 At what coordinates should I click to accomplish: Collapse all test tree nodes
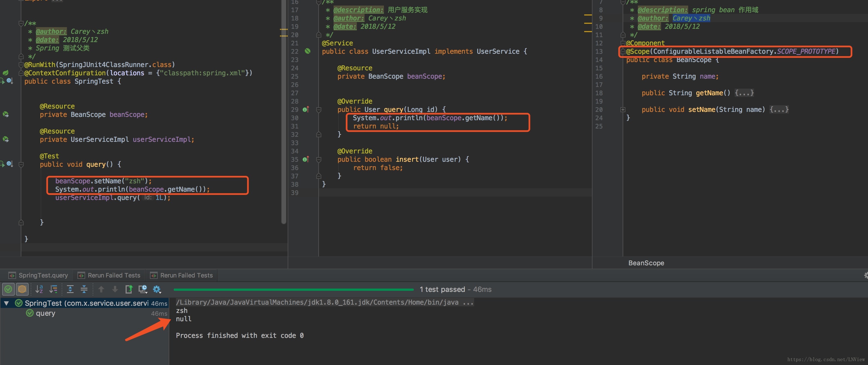84,289
